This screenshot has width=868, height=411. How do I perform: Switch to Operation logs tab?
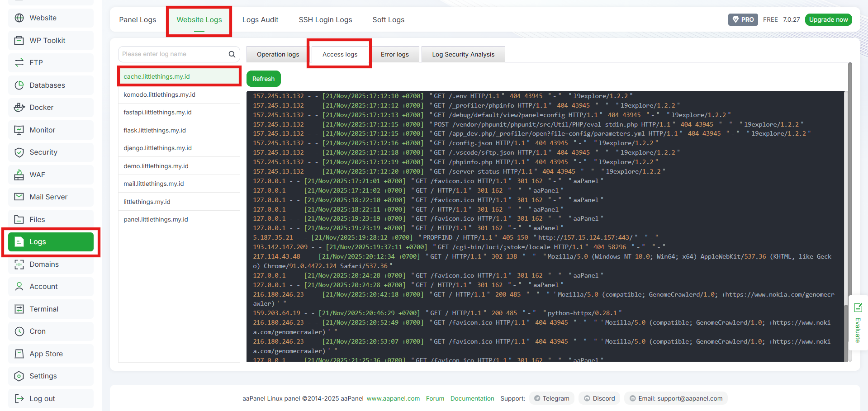pos(278,54)
